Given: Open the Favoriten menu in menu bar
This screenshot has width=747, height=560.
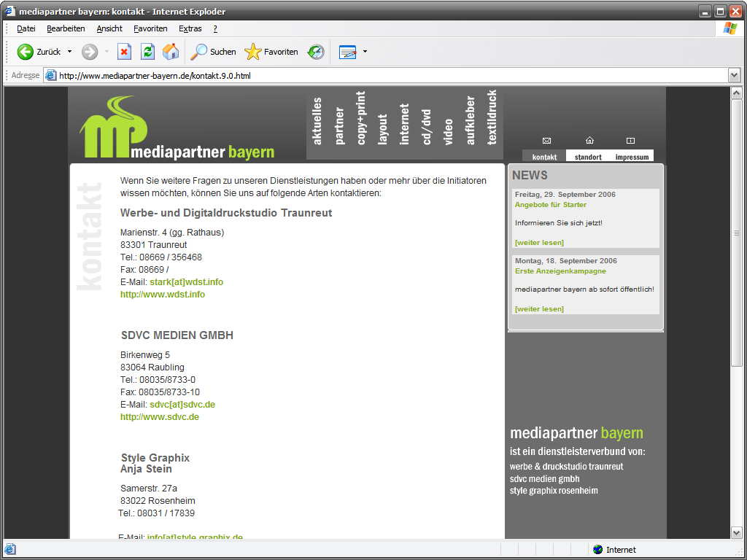Looking at the screenshot, I should click(150, 28).
